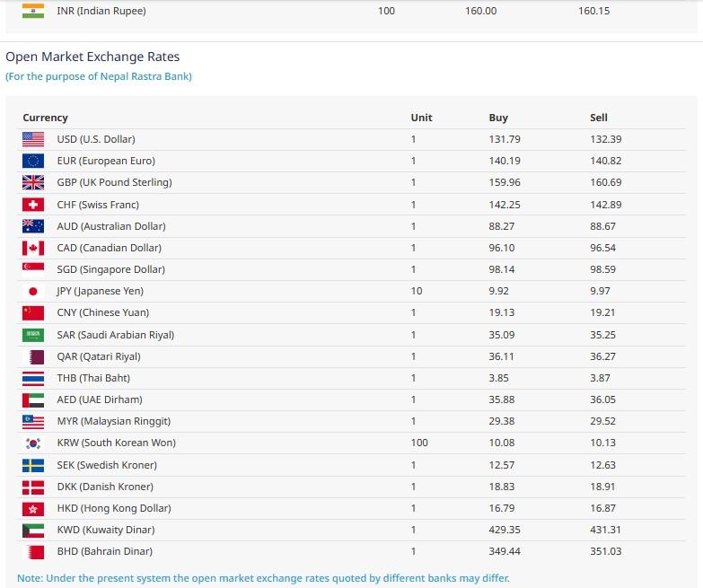The height and width of the screenshot is (588, 703).
Task: Click the Open Market Exchange Rates heading
Action: tap(92, 57)
